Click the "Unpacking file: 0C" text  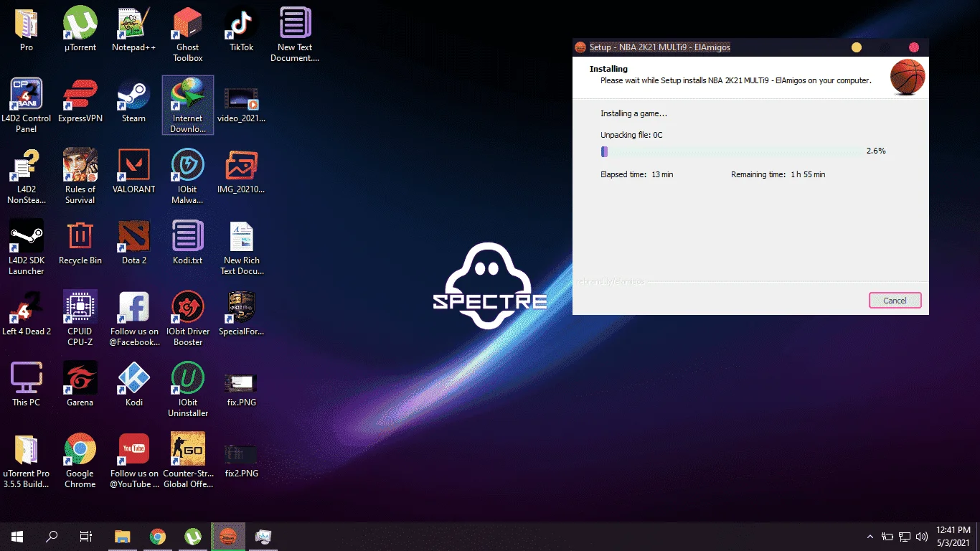631,135
